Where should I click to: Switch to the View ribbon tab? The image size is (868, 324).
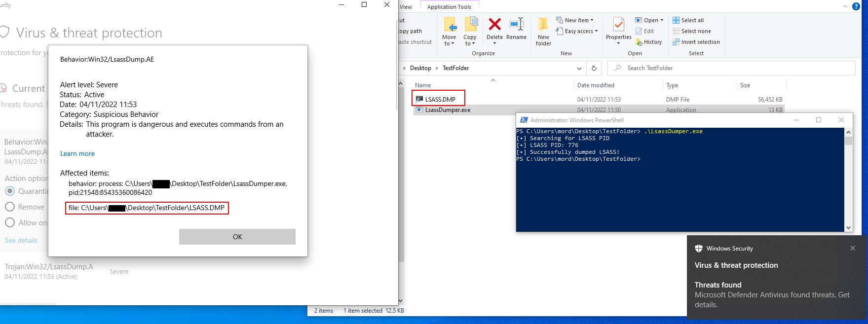[406, 7]
